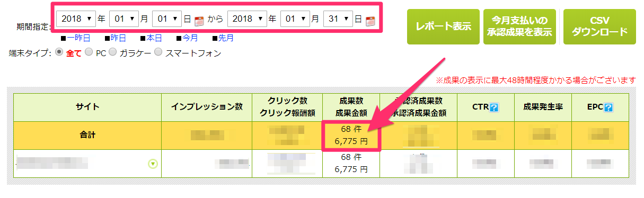Screen dimensions: 644x198
Task: Open the end day 31 dropdown
Action: click(x=338, y=19)
